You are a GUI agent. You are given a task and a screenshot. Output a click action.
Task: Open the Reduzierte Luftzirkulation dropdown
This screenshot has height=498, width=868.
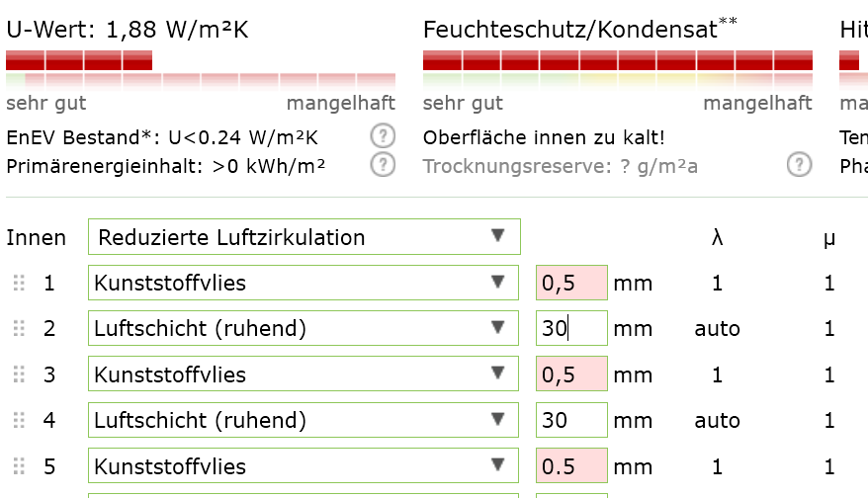point(304,237)
